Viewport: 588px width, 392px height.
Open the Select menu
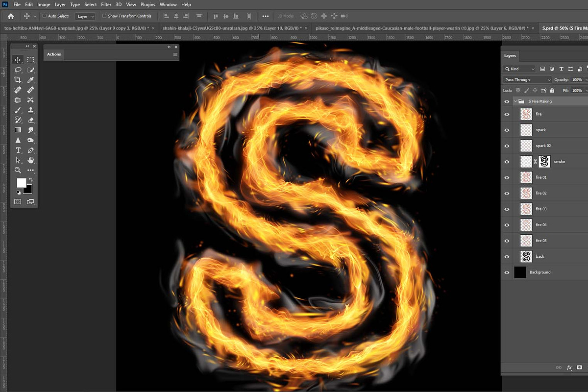pos(91,4)
